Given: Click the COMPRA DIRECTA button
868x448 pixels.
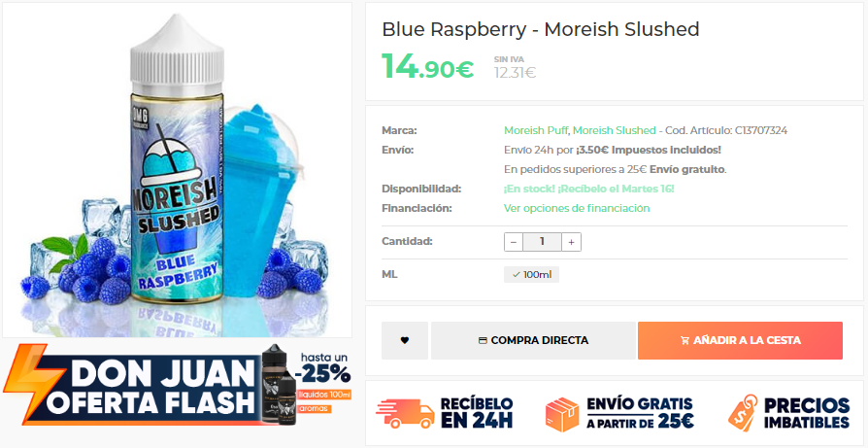Looking at the screenshot, I should tap(533, 340).
